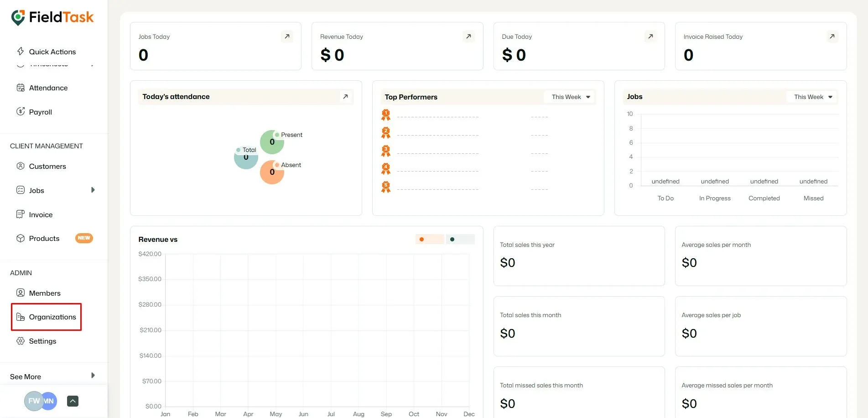Click Total sales this month card

pyautogui.click(x=579, y=326)
